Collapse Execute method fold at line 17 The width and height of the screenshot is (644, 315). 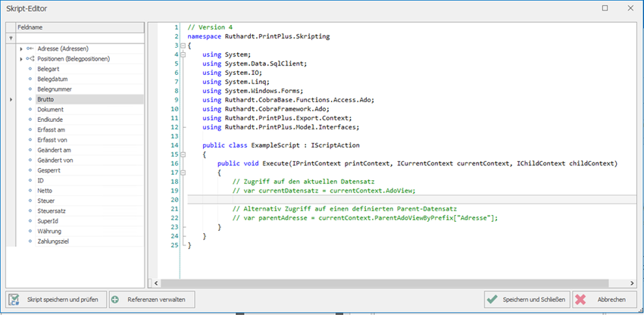click(183, 173)
